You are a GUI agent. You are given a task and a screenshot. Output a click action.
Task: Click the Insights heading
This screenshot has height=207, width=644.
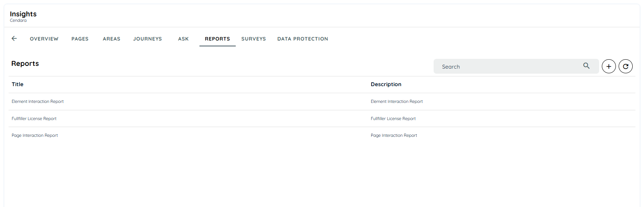pos(23,14)
